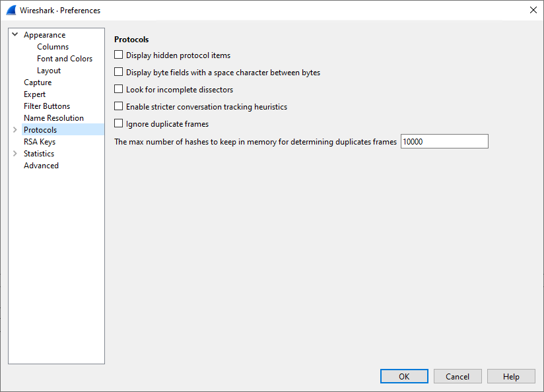Open Name Resolution settings
This screenshot has width=544, height=392.
point(53,118)
